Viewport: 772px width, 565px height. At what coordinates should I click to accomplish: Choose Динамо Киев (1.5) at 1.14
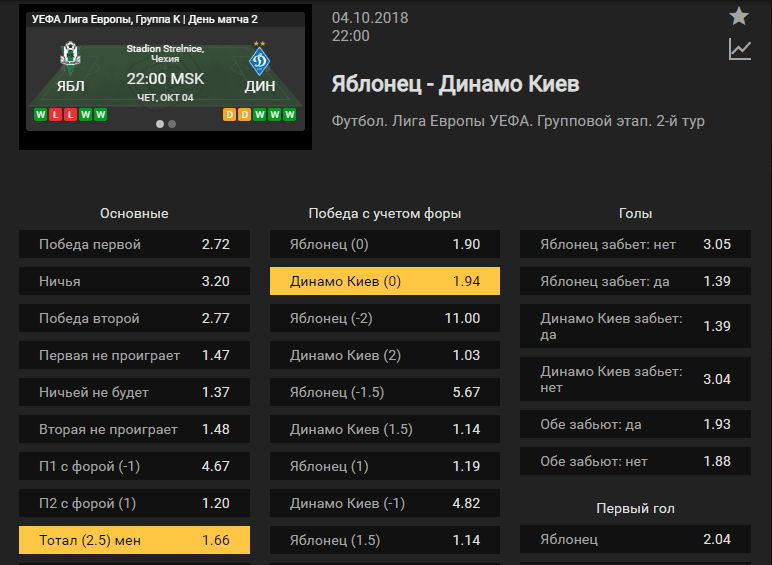pyautogui.click(x=385, y=429)
